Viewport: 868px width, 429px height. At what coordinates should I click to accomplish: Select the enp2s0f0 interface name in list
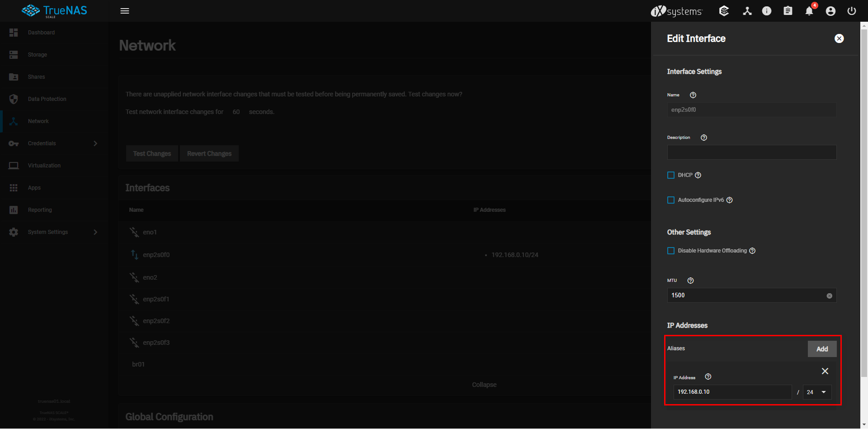click(x=156, y=255)
